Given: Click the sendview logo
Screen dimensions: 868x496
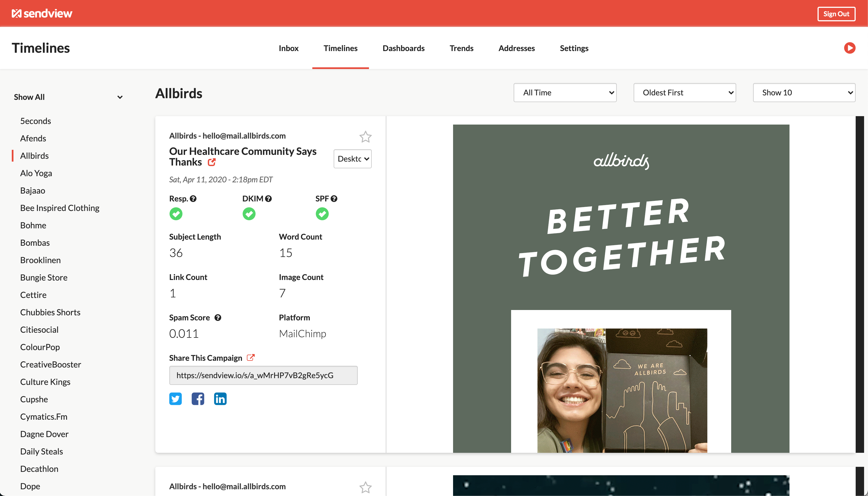Looking at the screenshot, I should (42, 14).
